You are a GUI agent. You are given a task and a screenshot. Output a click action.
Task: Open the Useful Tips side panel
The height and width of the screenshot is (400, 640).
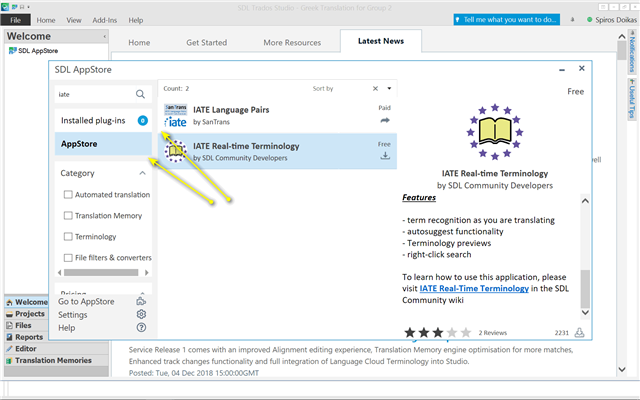(x=632, y=99)
